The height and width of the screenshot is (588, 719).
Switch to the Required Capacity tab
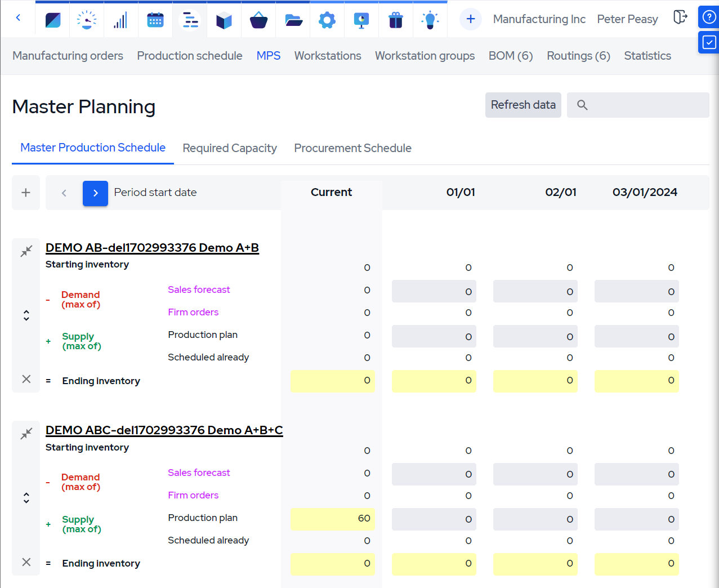click(x=230, y=148)
